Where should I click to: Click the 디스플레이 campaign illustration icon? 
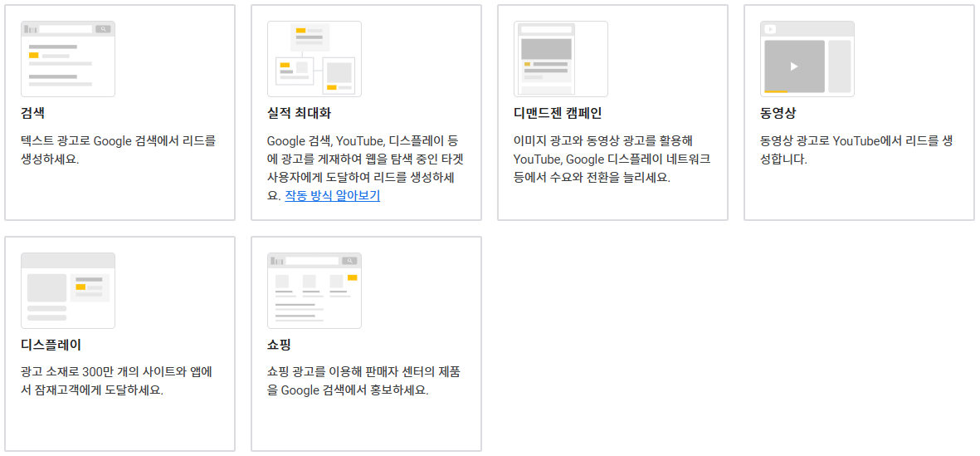coord(68,291)
